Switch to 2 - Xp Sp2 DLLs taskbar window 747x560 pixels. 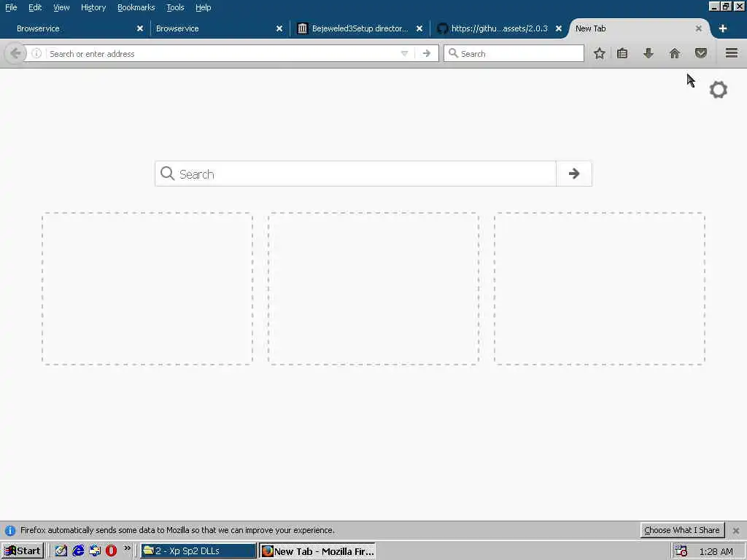point(198,551)
